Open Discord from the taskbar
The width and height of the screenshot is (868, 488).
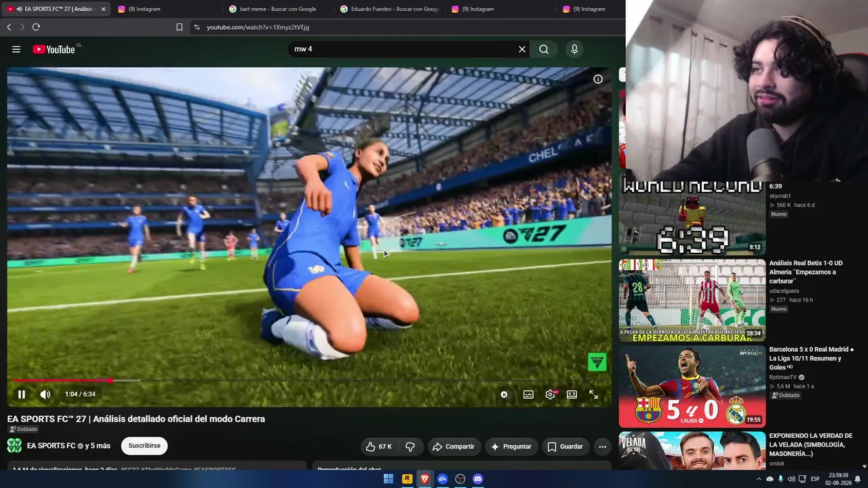click(478, 479)
